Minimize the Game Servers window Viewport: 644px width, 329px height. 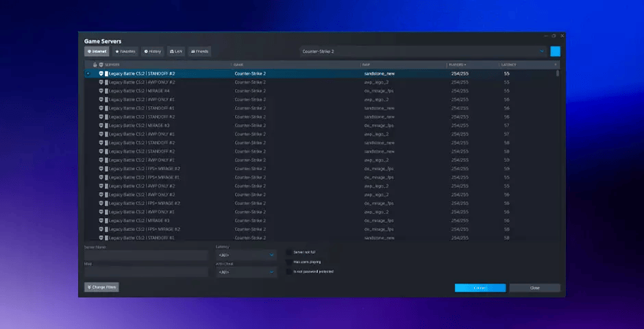click(x=546, y=36)
